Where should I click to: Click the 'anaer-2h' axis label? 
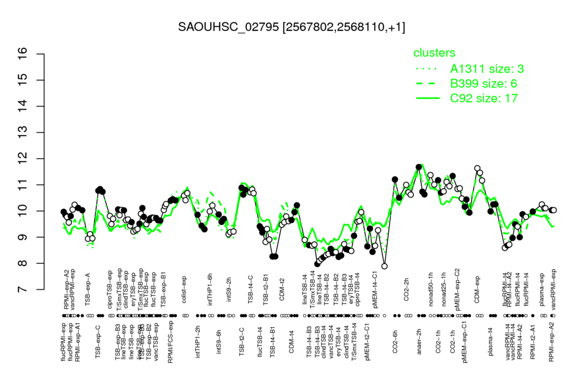pyautogui.click(x=419, y=341)
